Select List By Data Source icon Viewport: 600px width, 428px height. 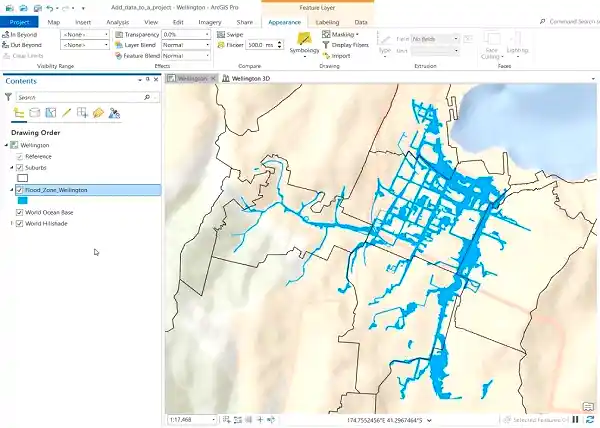[x=35, y=114]
